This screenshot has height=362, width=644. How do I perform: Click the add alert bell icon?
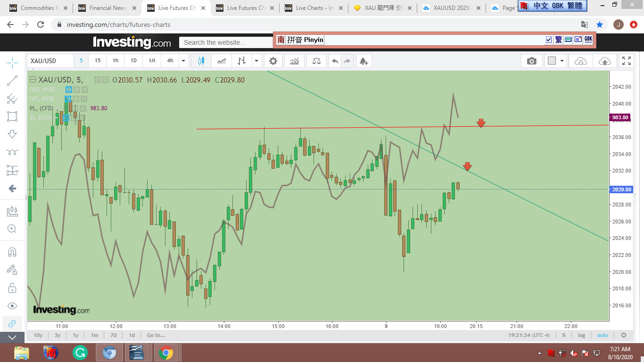(363, 61)
